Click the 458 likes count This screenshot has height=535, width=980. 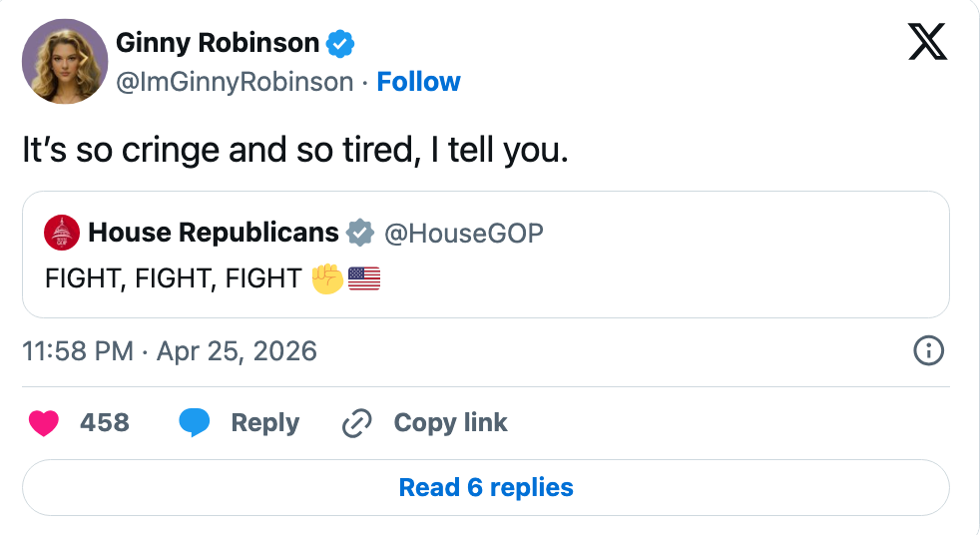coord(105,423)
